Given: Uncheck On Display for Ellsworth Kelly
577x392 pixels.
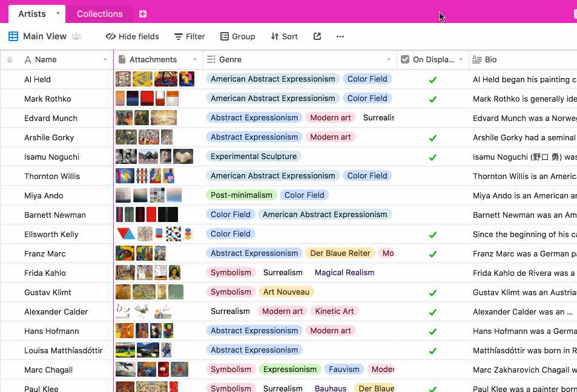Looking at the screenshot, I should pos(433,235).
